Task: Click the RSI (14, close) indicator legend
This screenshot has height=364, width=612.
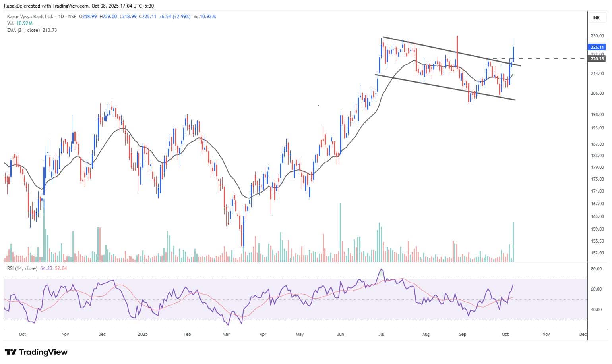Action: 22,268
